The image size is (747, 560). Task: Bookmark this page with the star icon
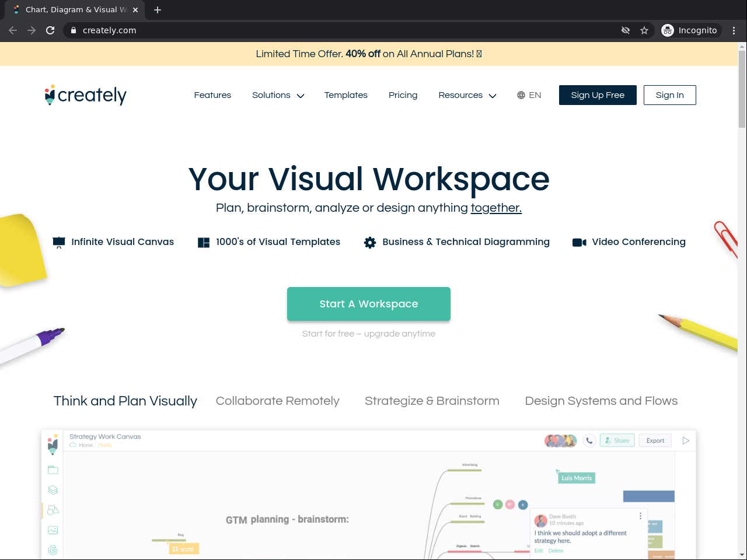point(644,30)
